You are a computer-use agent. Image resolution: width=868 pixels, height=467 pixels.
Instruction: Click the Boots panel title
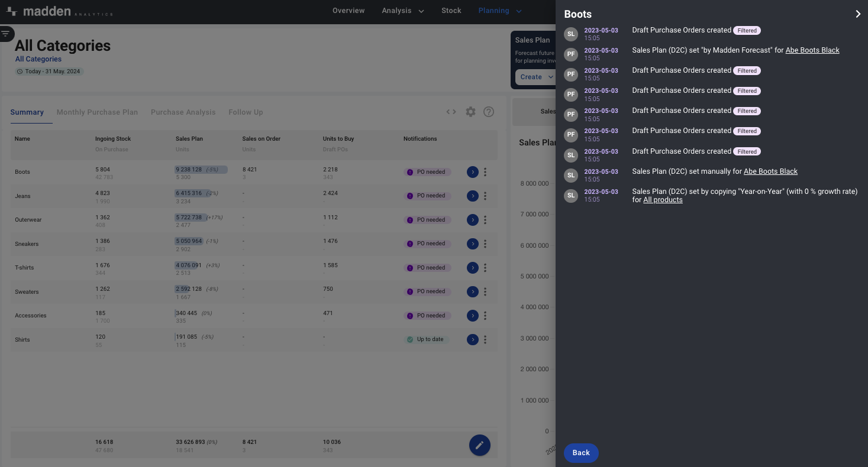[578, 14]
